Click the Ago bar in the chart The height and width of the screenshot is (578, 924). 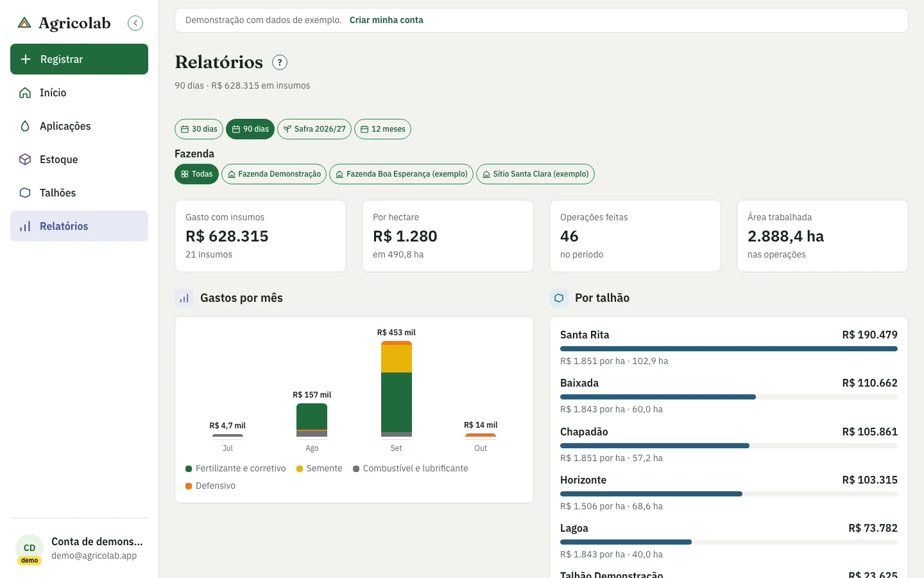click(312, 420)
